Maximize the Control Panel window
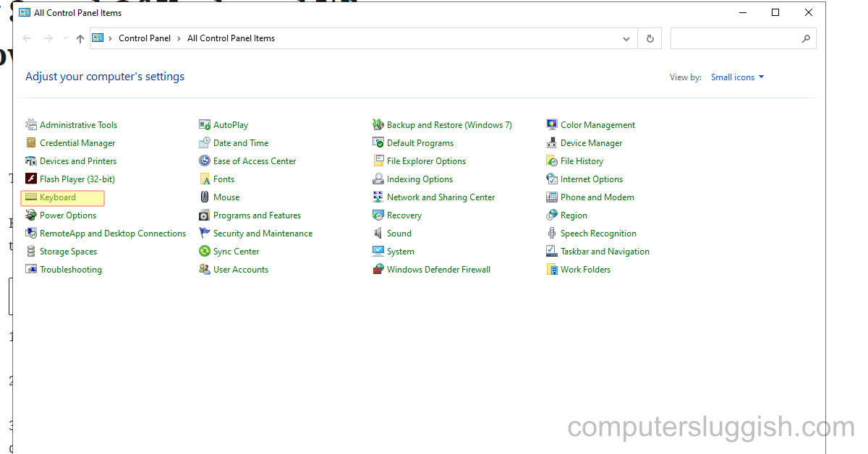The height and width of the screenshot is (454, 868). pyautogui.click(x=775, y=12)
